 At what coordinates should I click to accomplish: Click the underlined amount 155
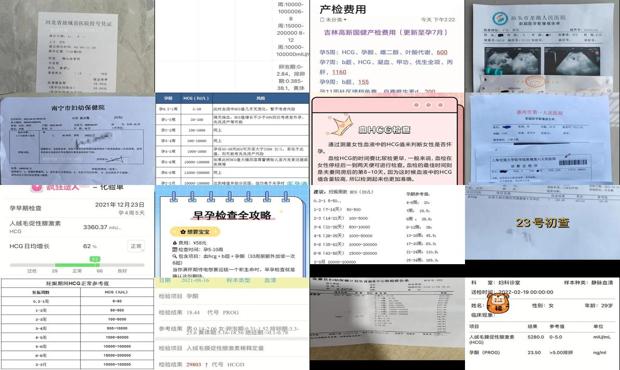coord(363,82)
